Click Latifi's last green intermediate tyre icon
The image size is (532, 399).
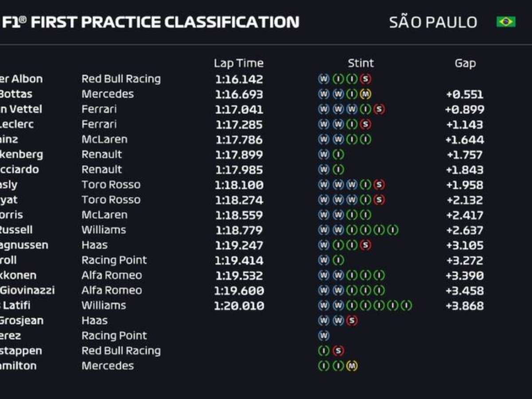click(407, 305)
